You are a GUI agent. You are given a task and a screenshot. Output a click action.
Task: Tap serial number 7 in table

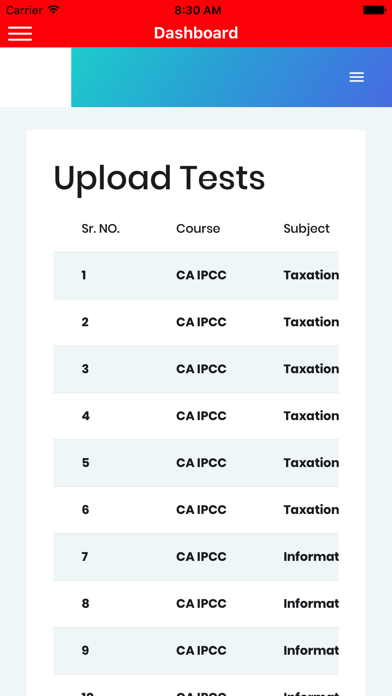tap(85, 557)
